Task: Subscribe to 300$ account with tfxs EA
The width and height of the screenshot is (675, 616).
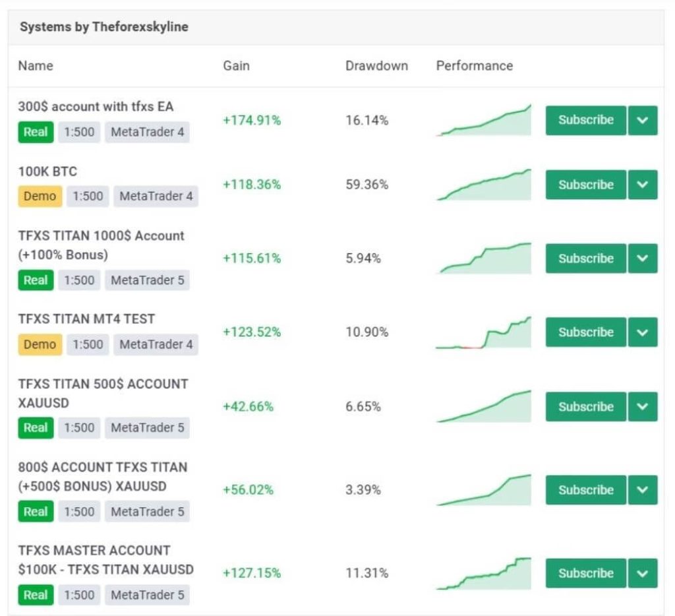Action: point(585,120)
